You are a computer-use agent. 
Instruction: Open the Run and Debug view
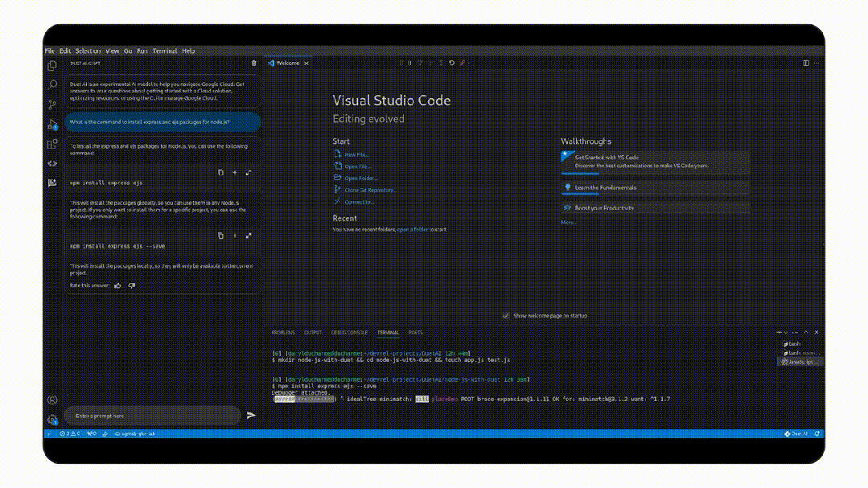tap(52, 125)
